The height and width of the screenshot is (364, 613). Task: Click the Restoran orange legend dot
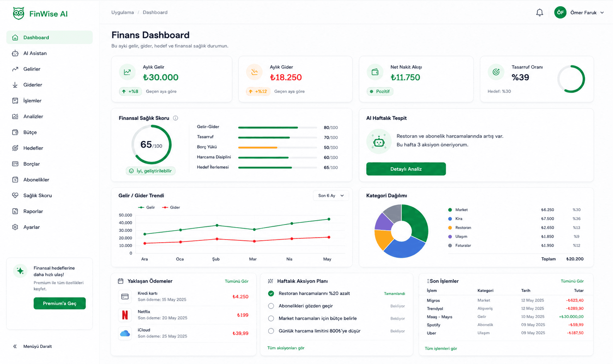click(450, 228)
